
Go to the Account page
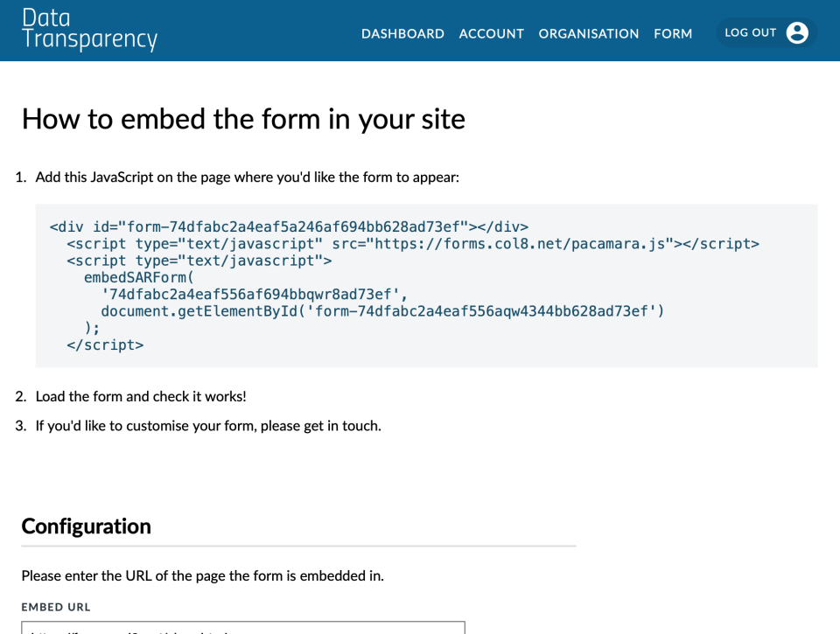[491, 34]
